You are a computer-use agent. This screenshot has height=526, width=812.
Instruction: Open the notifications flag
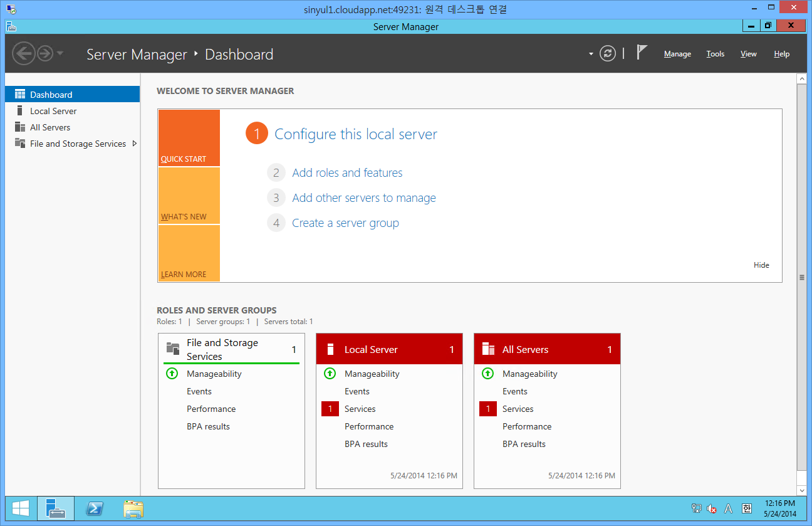click(642, 53)
